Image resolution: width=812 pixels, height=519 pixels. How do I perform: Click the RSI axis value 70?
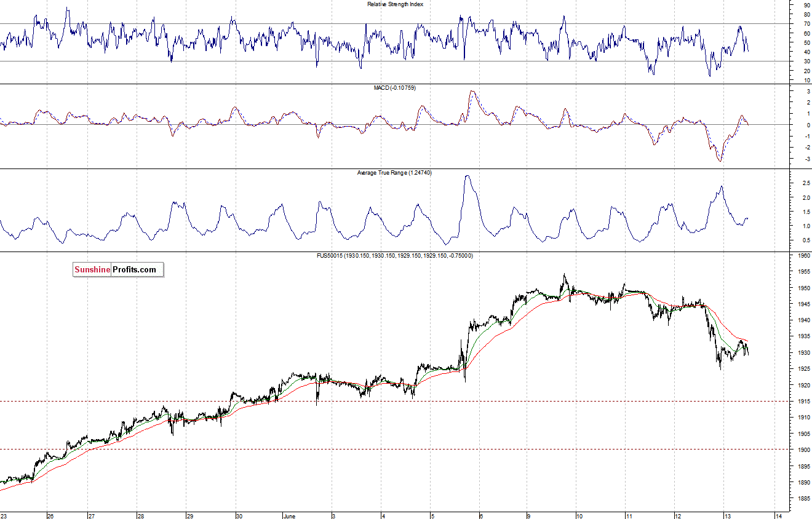click(x=806, y=24)
